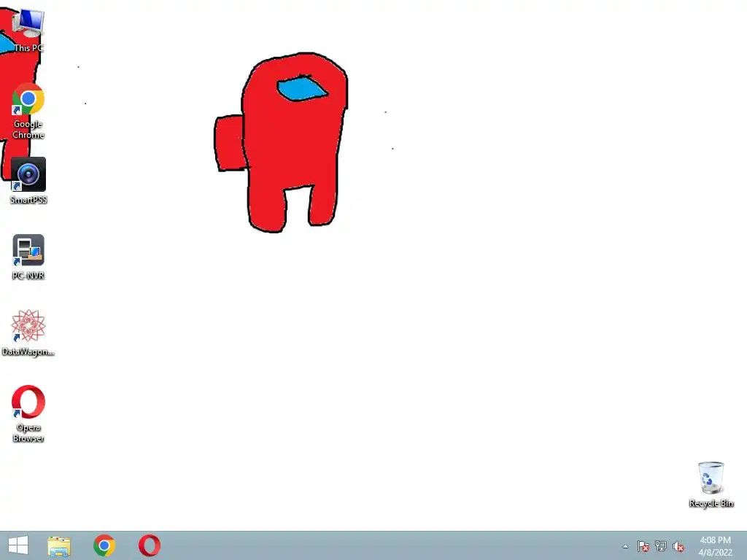
Task: Select the PC-NVR desktop shortcut
Action: pyautogui.click(x=28, y=257)
